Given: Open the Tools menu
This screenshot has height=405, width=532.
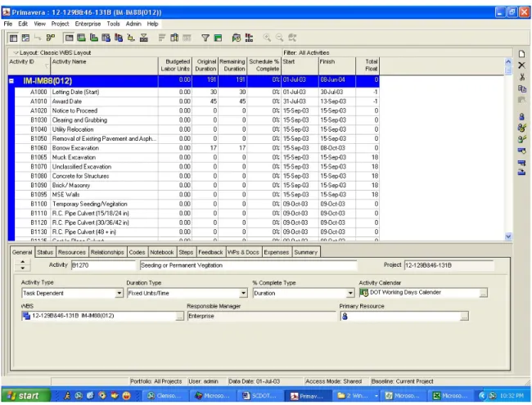Looking at the screenshot, I should tap(113, 24).
